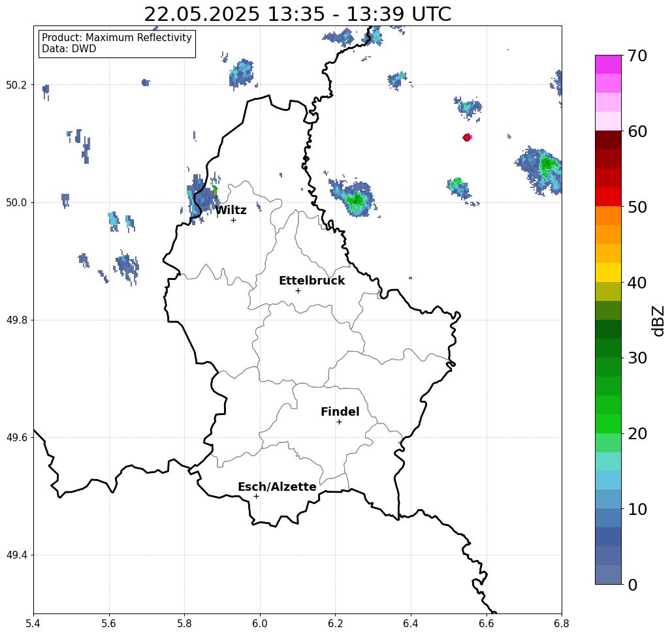Click the colorbar tick label 40
672x635 pixels.
tap(637, 283)
